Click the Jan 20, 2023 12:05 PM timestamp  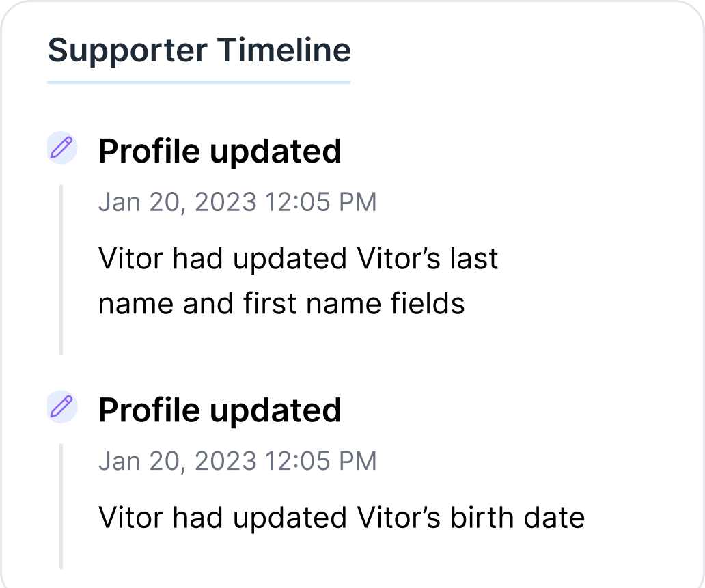pos(238,202)
